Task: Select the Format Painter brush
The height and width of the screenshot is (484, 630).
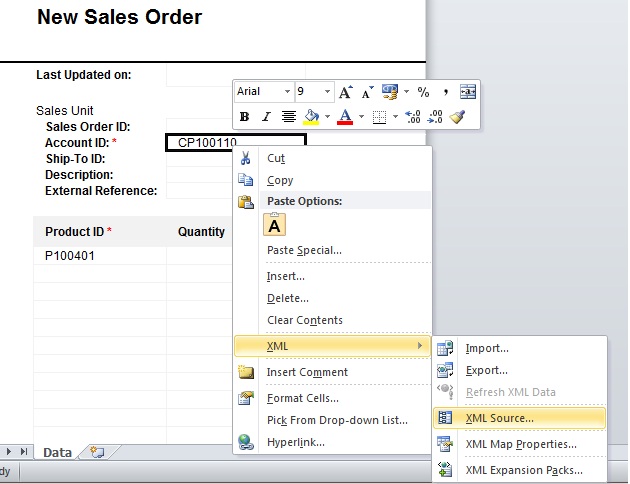Action: [457, 117]
